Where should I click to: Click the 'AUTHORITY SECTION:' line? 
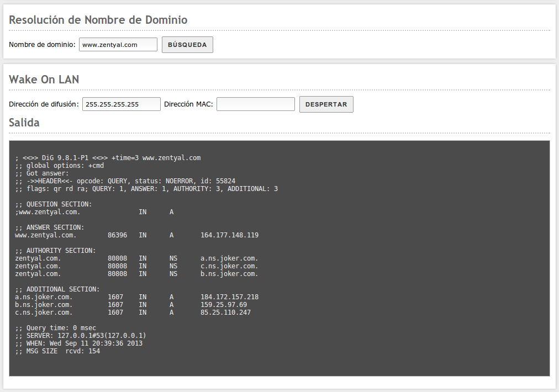[56, 251]
